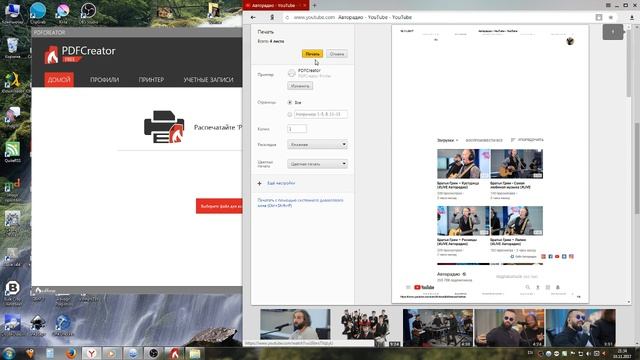Open the Recycle Bin desktop icon
Image resolution: width=640 pixels, height=360 pixels.
tap(12, 48)
